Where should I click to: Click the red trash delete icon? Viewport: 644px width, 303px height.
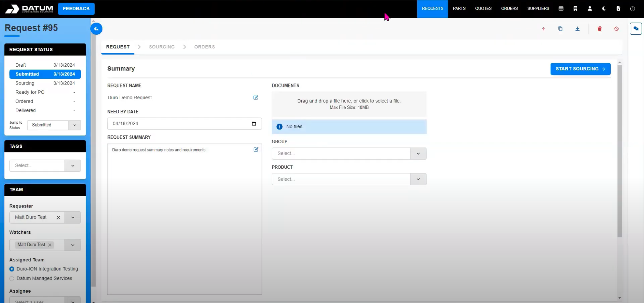[600, 29]
